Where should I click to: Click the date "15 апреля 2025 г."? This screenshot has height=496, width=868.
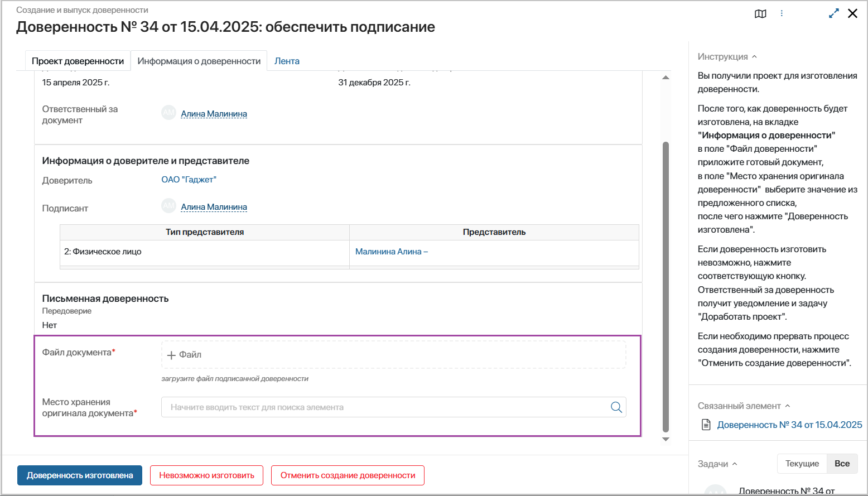76,83
